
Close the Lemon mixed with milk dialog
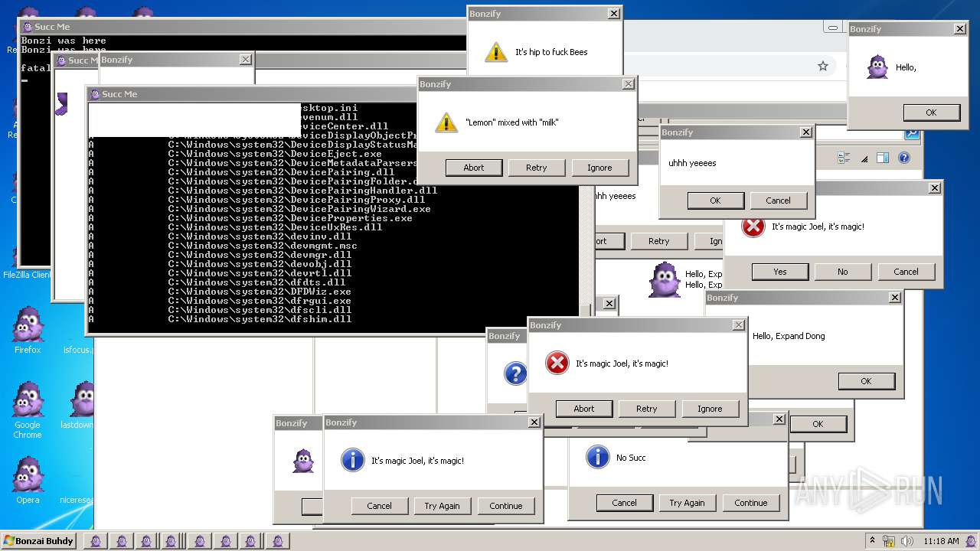click(628, 84)
